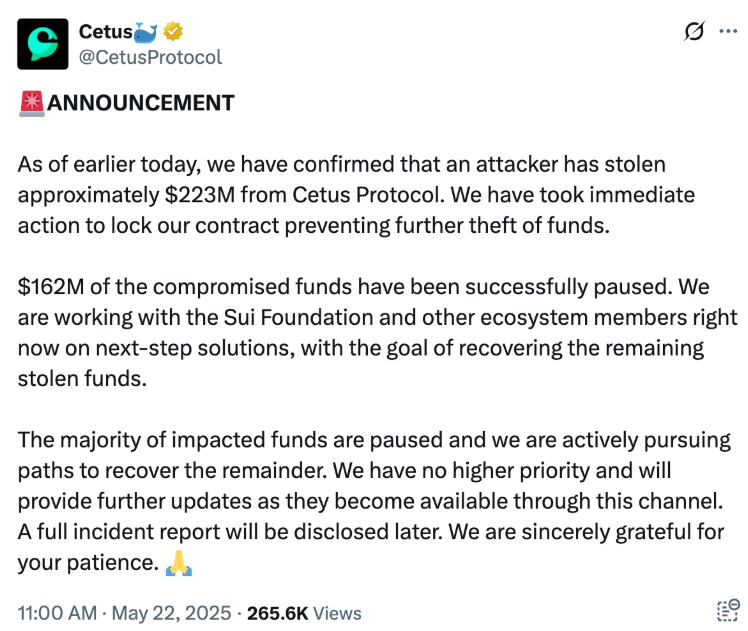748x631 pixels.
Task: Open the 11:00 AM timestamp link
Action: pyautogui.click(x=57, y=613)
